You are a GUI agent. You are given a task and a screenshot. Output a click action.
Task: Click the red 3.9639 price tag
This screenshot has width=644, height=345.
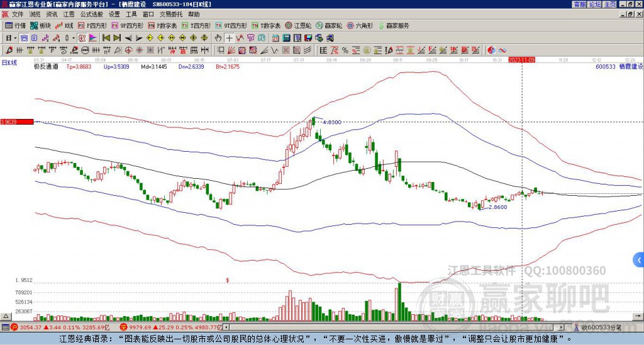tap(17, 122)
